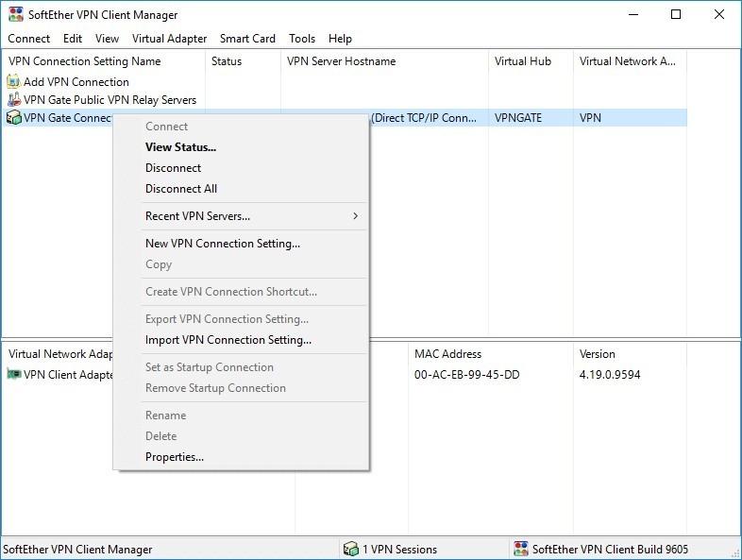Open Properties... from the context menu
Screen dimensions: 742x560
pos(241,457)
